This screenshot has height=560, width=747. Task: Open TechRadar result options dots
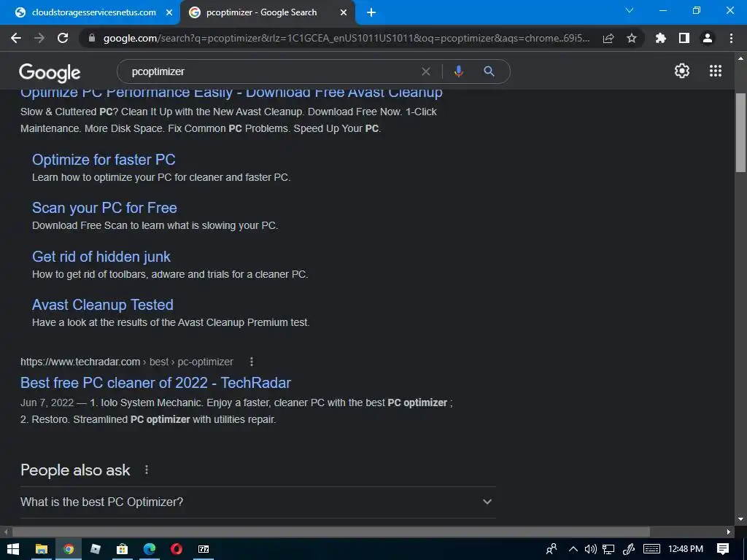(x=252, y=362)
